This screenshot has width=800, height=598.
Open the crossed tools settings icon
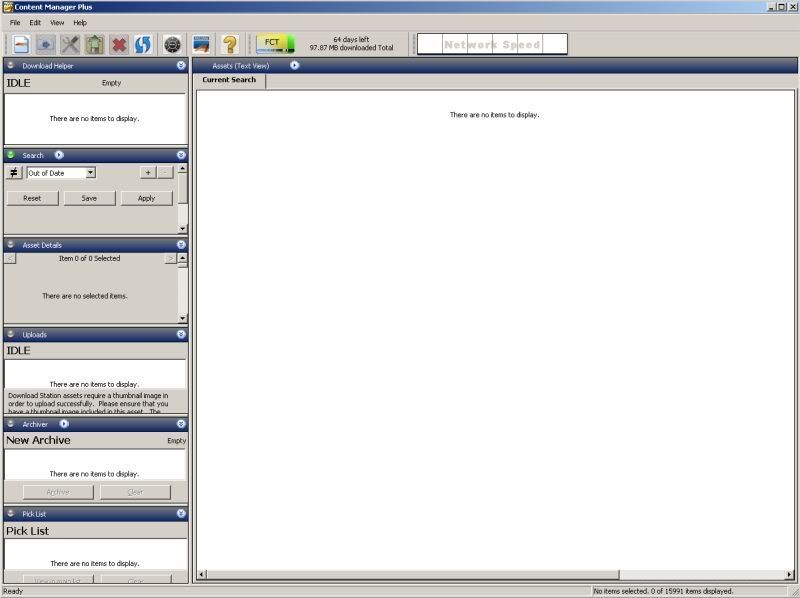(x=70, y=44)
